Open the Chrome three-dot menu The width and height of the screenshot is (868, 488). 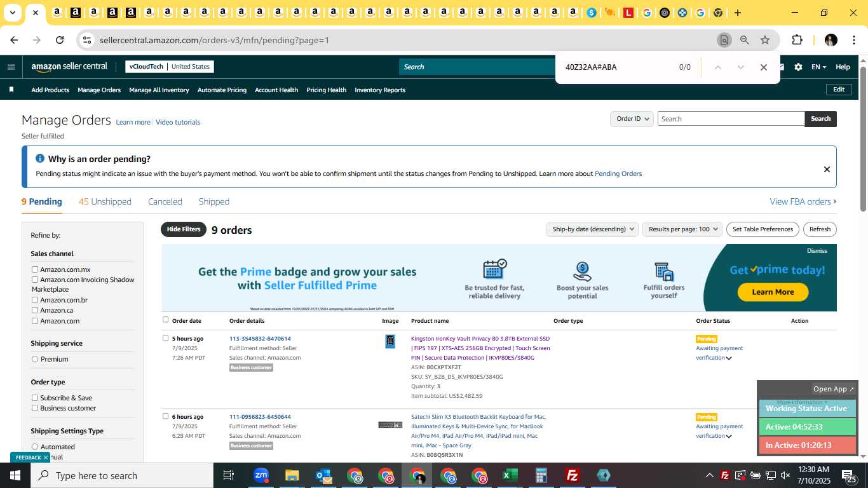pyautogui.click(x=853, y=40)
